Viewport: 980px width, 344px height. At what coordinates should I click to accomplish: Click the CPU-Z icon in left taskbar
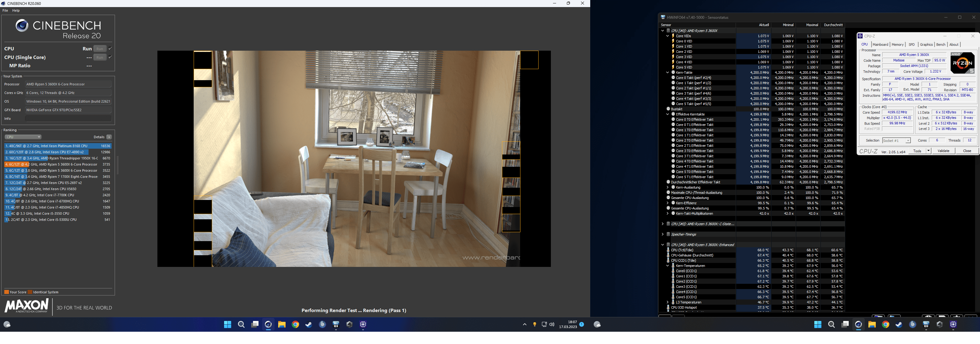(x=363, y=324)
